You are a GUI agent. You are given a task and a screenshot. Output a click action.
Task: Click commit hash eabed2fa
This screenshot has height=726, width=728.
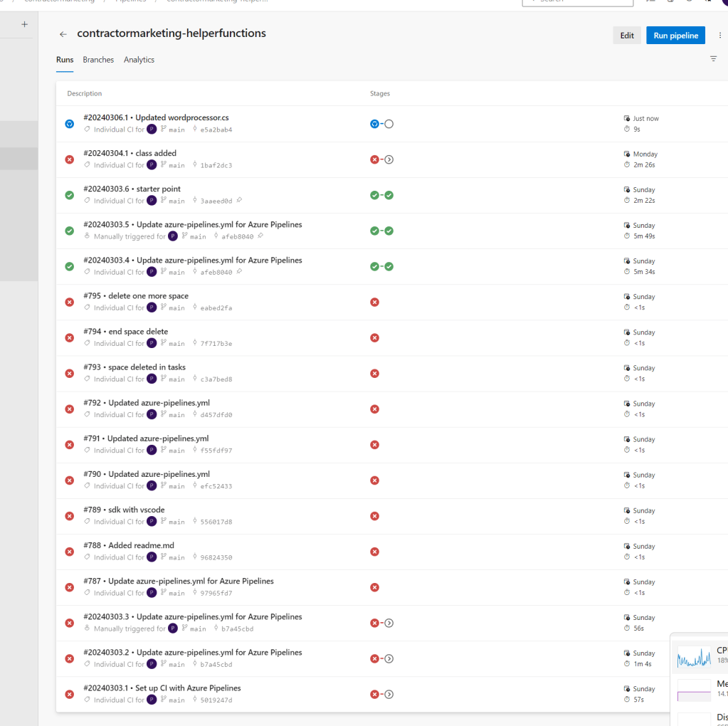[216, 308]
